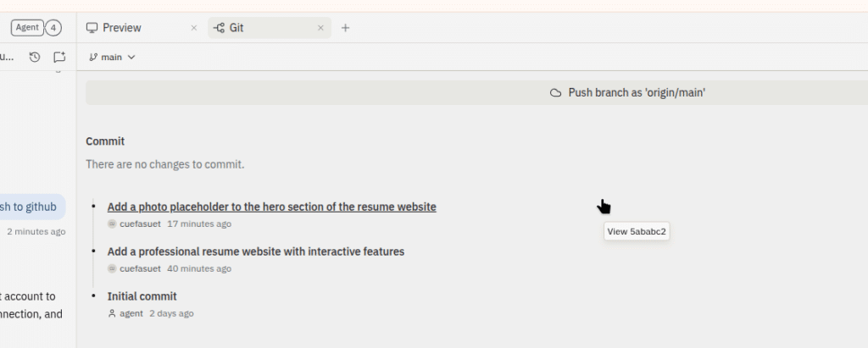Click the Preview monitor icon
This screenshot has height=348, width=868.
click(92, 28)
